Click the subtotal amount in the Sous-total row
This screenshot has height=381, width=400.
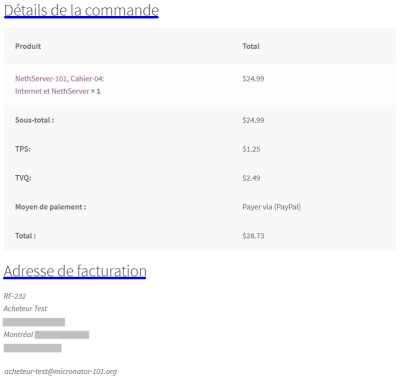pos(253,120)
